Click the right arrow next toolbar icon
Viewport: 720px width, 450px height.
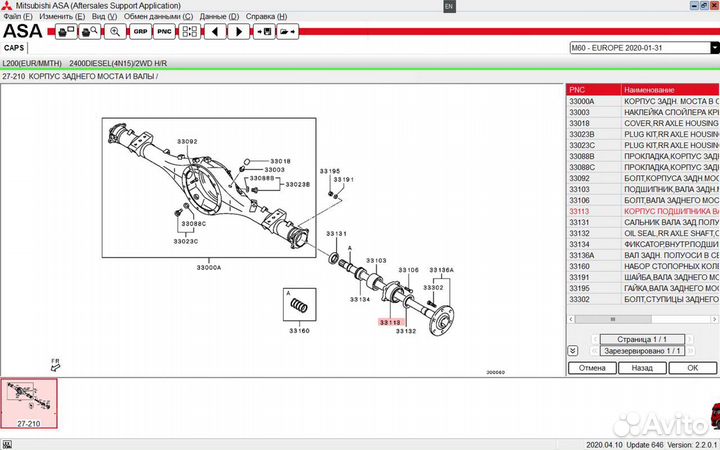[x=239, y=32]
